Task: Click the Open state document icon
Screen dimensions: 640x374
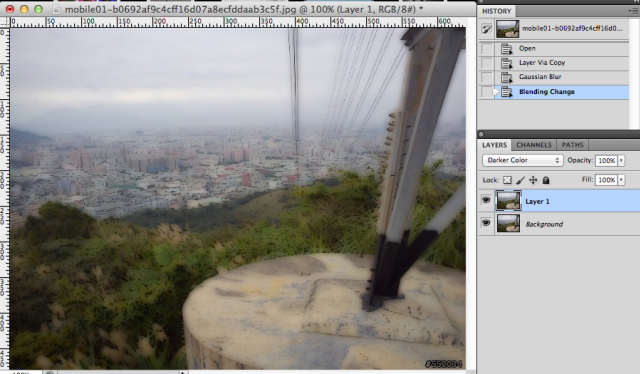Action: pos(507,49)
